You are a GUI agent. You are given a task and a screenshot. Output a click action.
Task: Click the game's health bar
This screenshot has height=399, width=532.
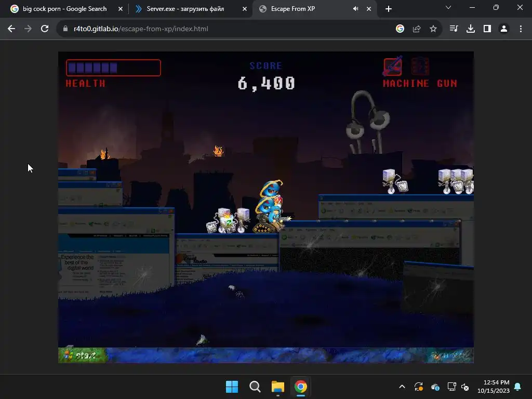click(113, 68)
